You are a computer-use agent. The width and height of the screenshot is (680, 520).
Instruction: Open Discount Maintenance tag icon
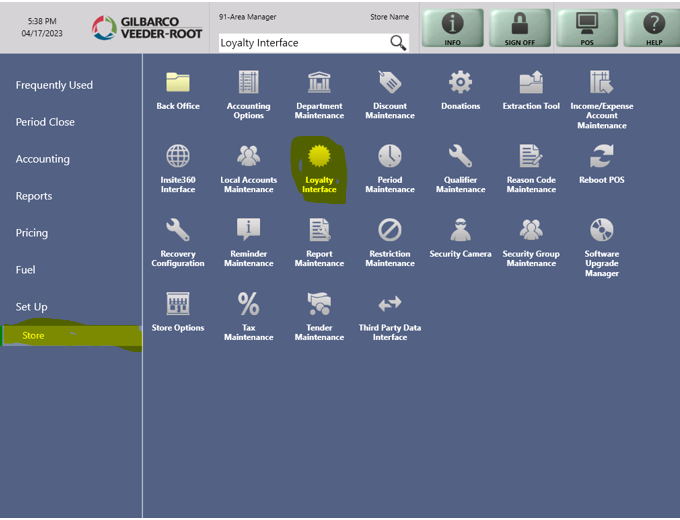click(x=390, y=84)
